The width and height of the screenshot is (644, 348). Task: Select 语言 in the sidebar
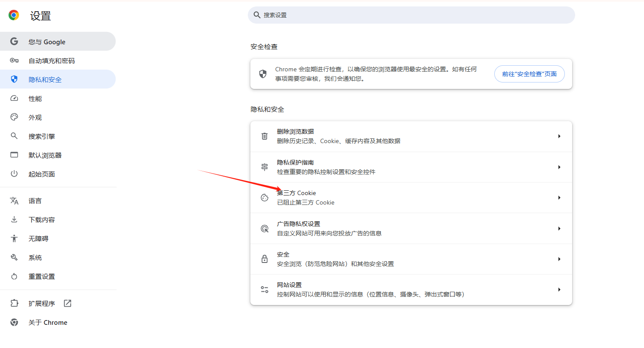click(58, 201)
